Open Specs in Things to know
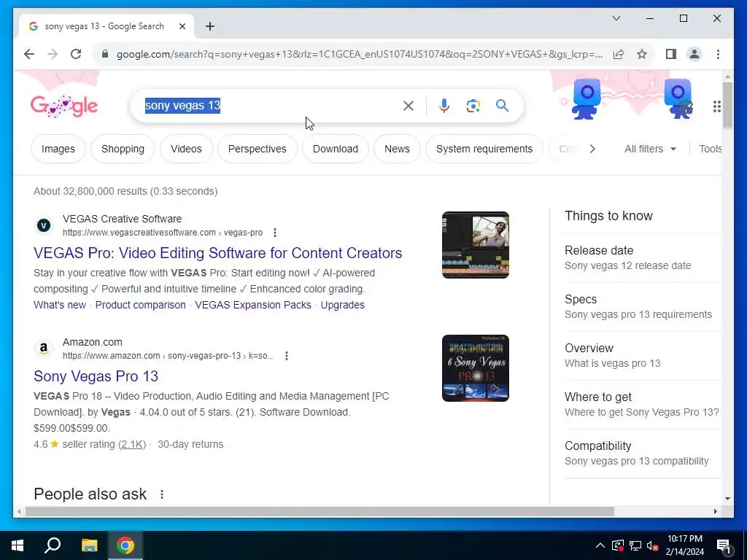 click(642, 307)
